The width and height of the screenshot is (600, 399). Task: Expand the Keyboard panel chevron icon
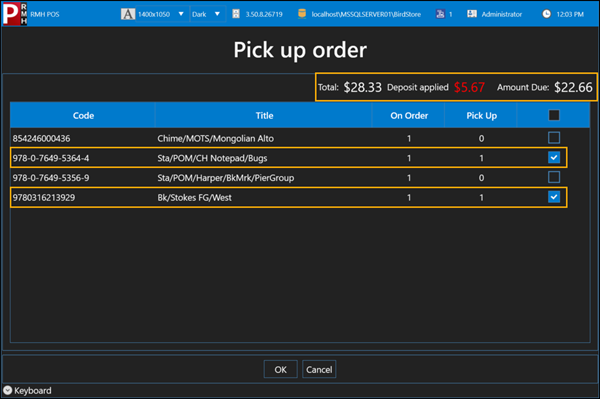[x=7, y=390]
